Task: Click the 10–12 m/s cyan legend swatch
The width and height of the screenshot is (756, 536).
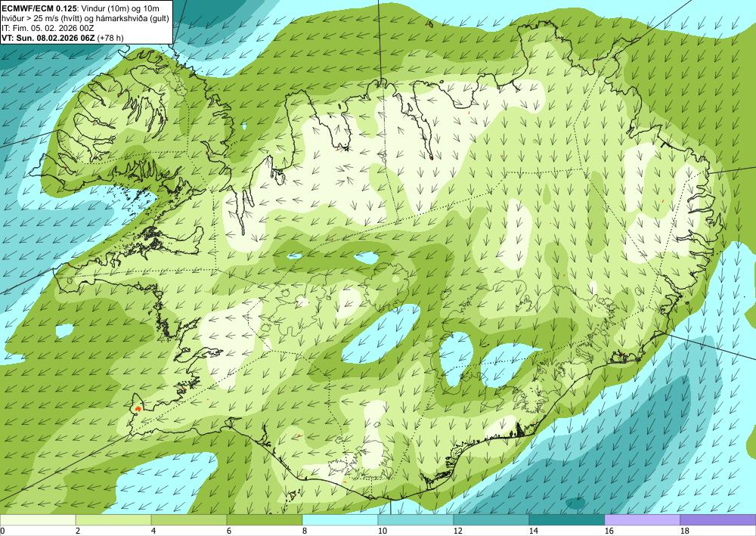Action: click(416, 520)
